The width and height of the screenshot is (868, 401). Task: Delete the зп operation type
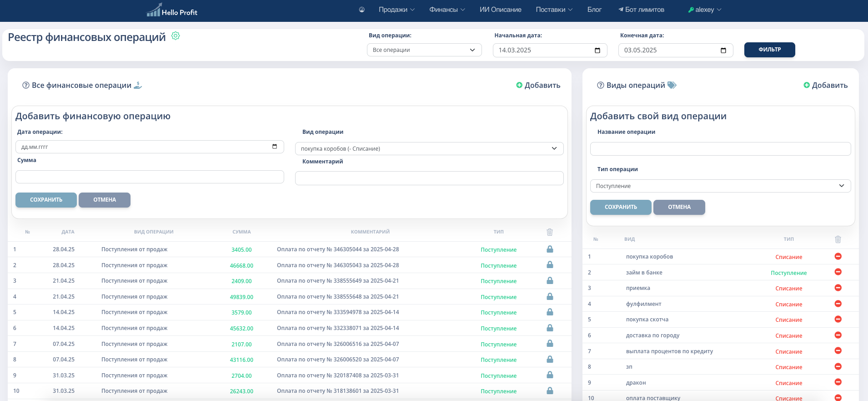point(838,366)
